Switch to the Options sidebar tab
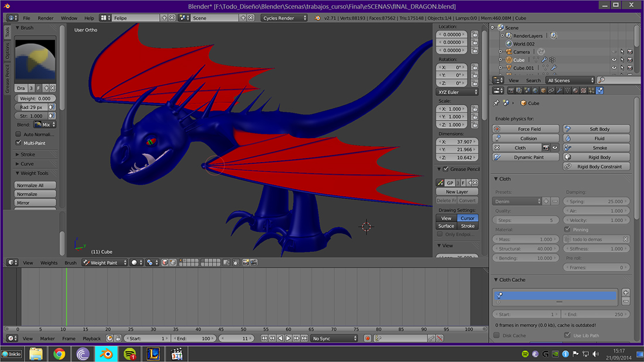Image resolution: width=644 pixels, height=362 pixels. click(x=8, y=51)
